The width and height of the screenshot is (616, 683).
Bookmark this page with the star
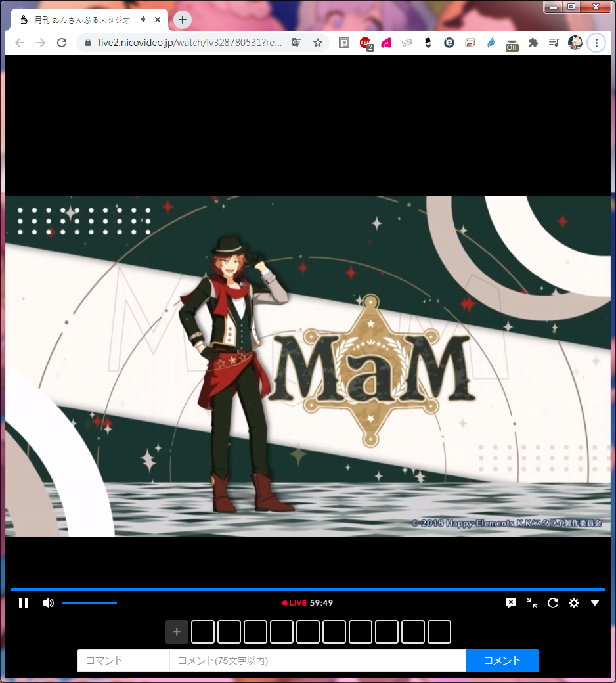coord(318,43)
